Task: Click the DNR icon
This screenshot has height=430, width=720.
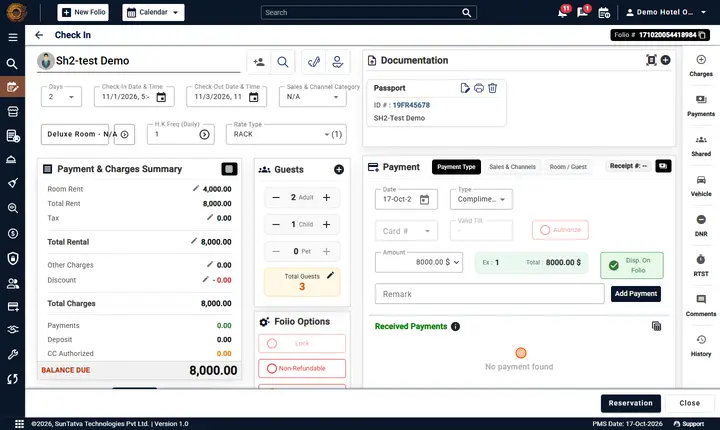Action: coord(701,220)
